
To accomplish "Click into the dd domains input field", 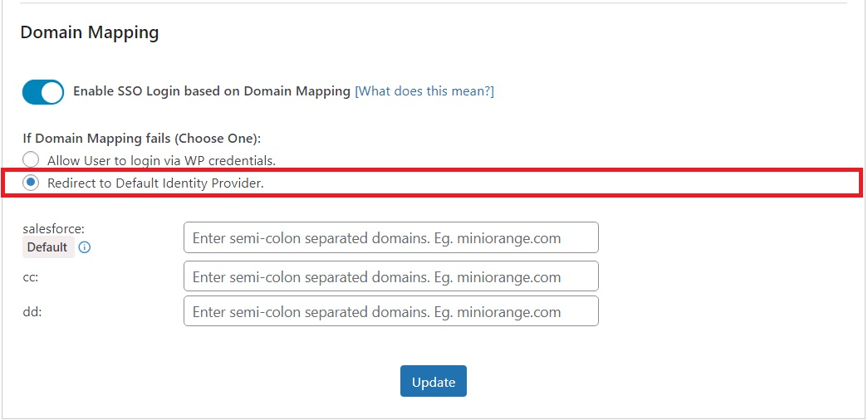I will pos(390,312).
